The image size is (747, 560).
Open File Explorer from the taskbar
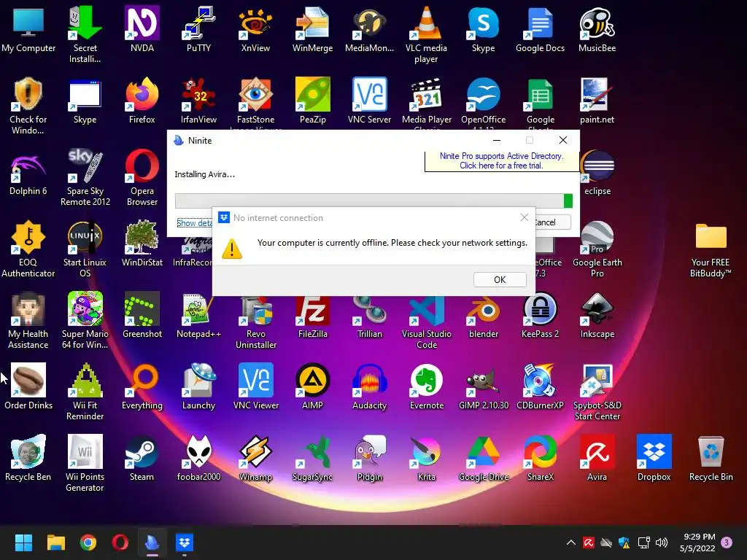click(x=55, y=542)
